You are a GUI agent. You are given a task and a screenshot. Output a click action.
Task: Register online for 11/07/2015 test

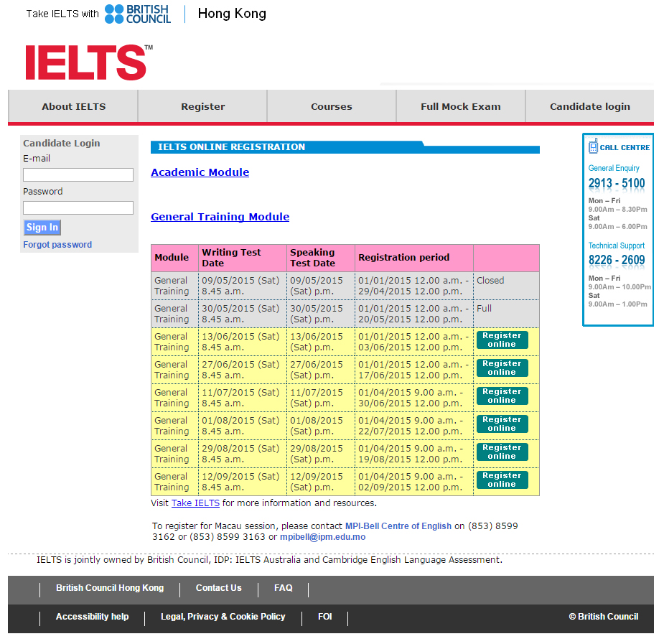pyautogui.click(x=502, y=396)
